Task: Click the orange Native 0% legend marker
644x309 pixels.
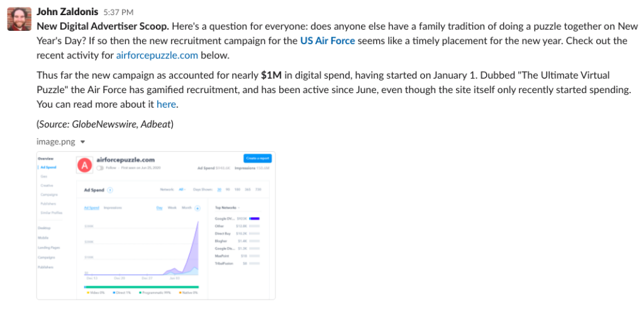Action: coord(180,293)
